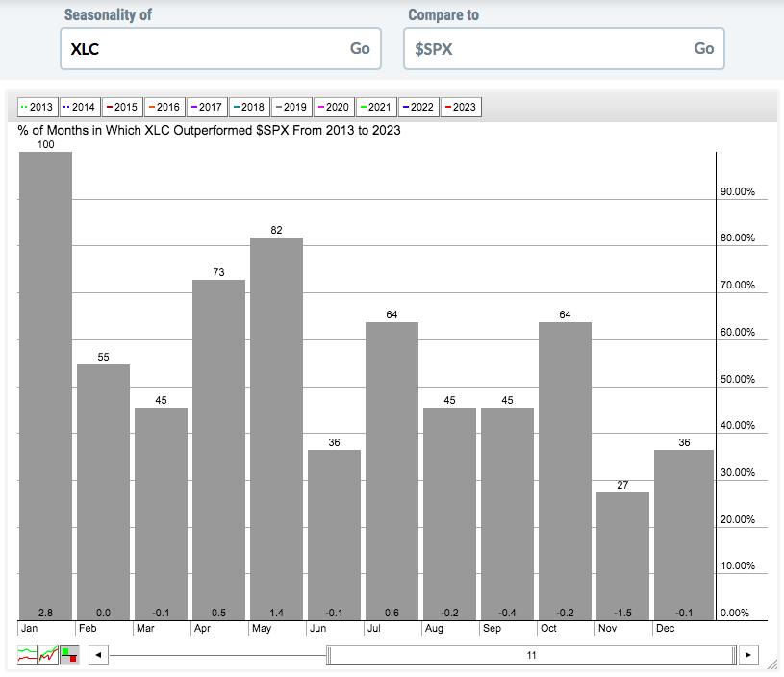Viewport: 784px width, 677px height.
Task: Click the years range slider showing 11
Action: 532,655
